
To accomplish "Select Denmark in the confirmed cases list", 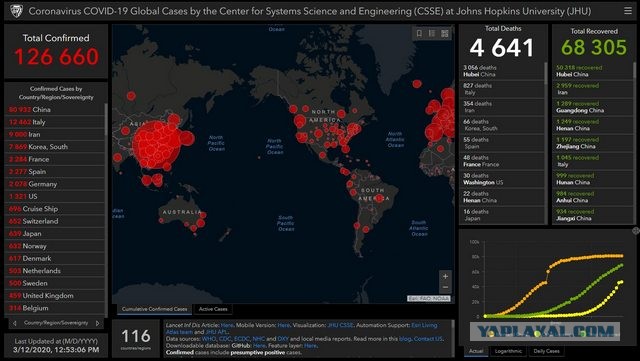I will coord(55,258).
